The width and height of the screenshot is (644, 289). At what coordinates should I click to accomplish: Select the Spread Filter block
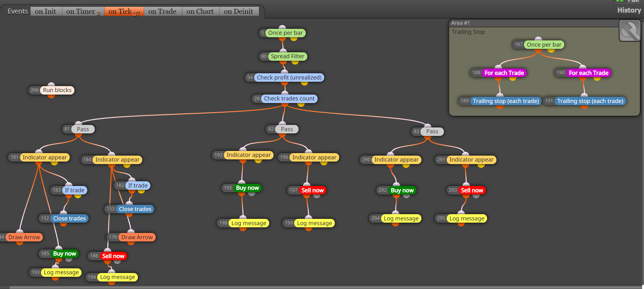[288, 56]
